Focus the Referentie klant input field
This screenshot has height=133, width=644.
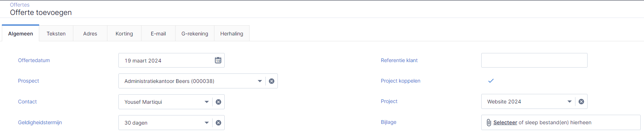pos(534,60)
